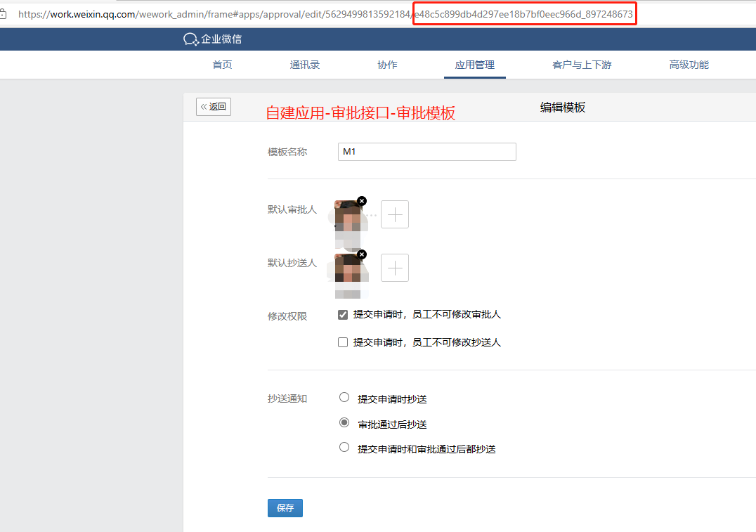
Task: Remove the default approver via the X icon
Action: point(362,201)
